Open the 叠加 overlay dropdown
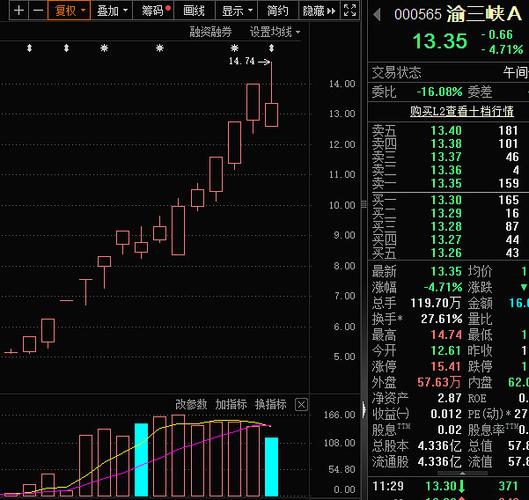529x500 pixels. [x=112, y=10]
